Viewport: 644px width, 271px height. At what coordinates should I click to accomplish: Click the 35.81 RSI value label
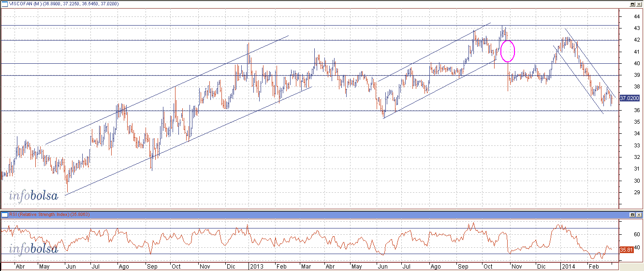pos(626,250)
